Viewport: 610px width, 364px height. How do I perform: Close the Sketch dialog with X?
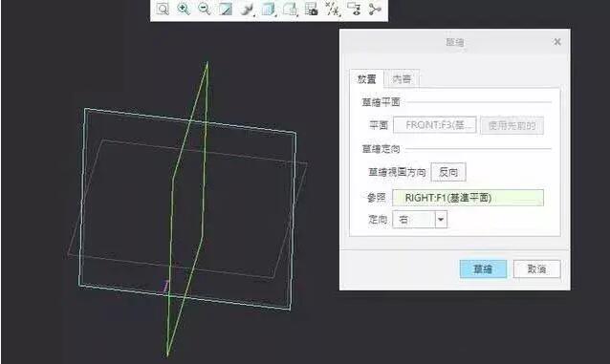(557, 42)
